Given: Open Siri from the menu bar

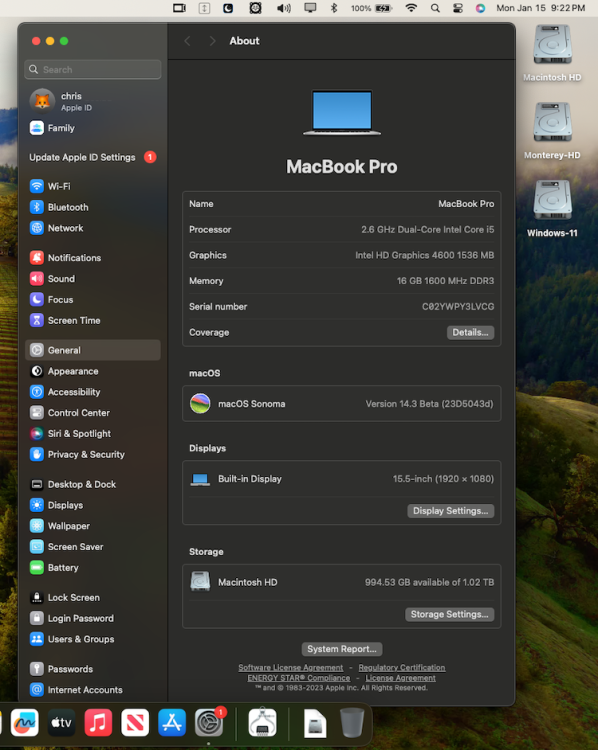Looking at the screenshot, I should [x=480, y=8].
